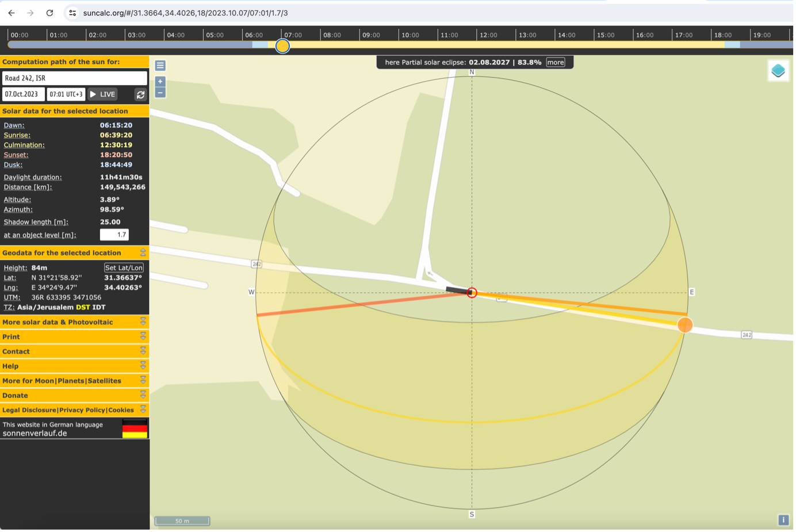Click the German flag for sonnenverlauf.de

pos(134,428)
